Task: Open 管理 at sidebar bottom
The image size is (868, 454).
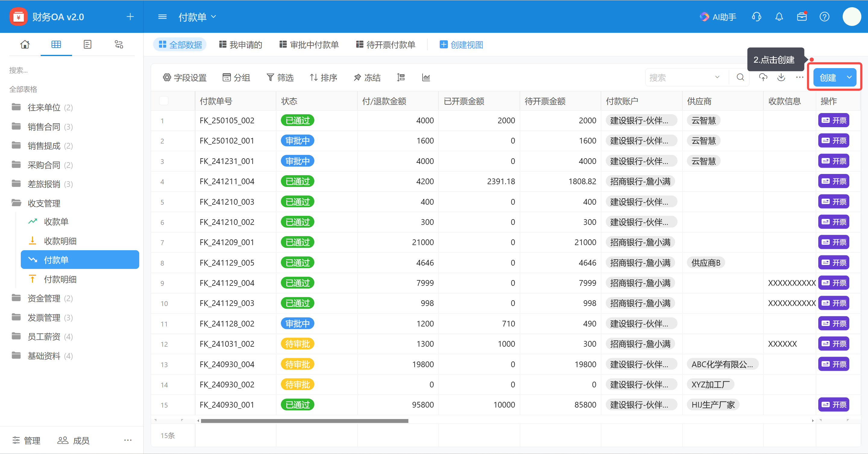Action: [26, 440]
